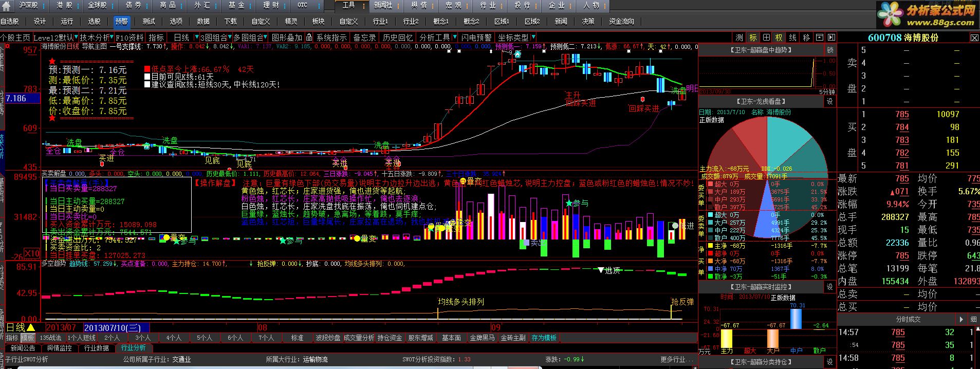This screenshot has width=980, height=369.
Task: Click the 闪电预警 toolbar item
Action: click(476, 38)
